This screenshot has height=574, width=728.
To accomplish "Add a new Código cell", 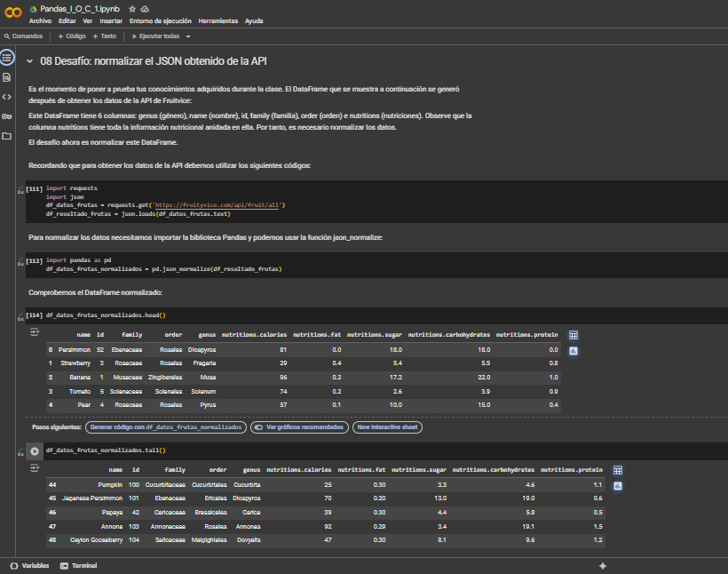I will pos(72,36).
